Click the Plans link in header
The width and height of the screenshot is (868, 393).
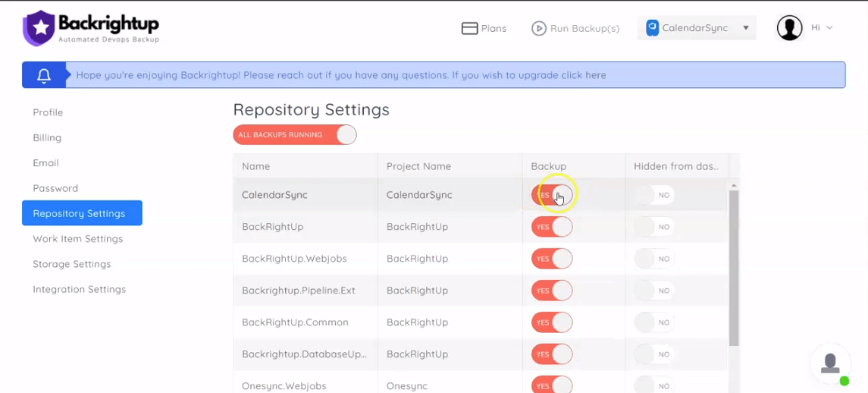coord(494,28)
